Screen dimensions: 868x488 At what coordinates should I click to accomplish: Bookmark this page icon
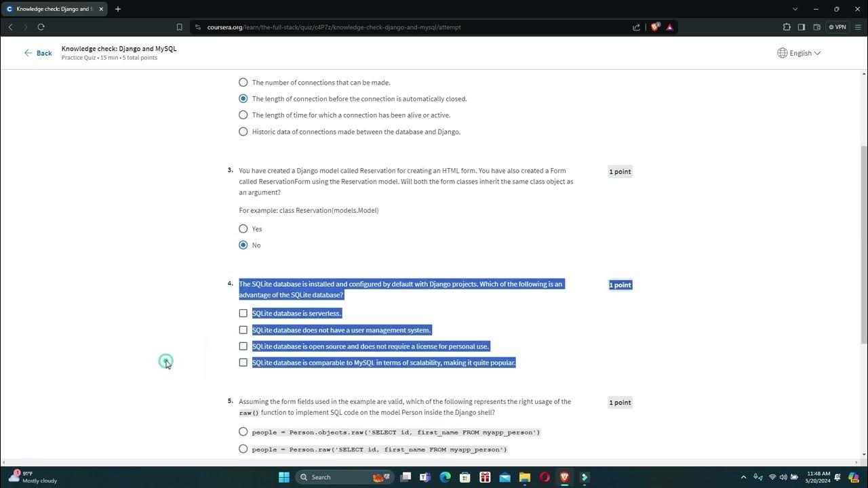point(179,27)
